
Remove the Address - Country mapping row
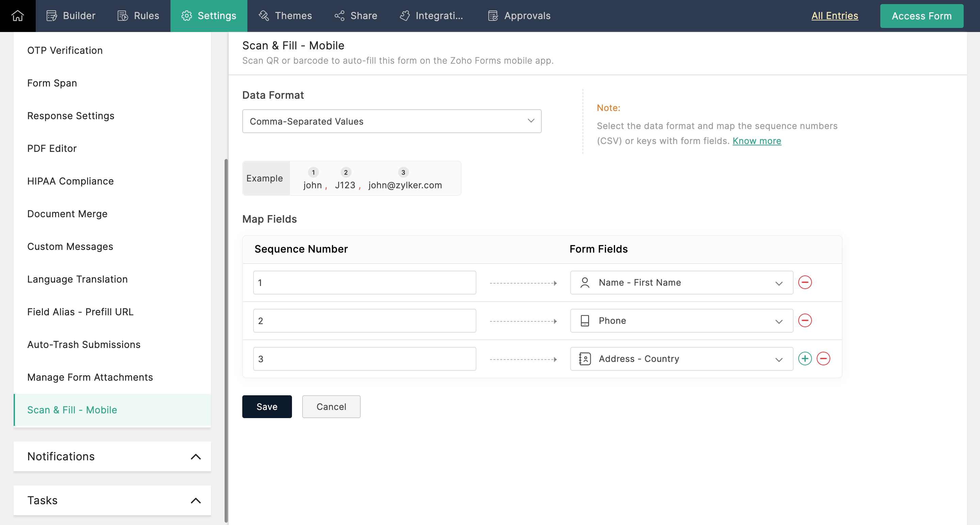click(x=823, y=359)
